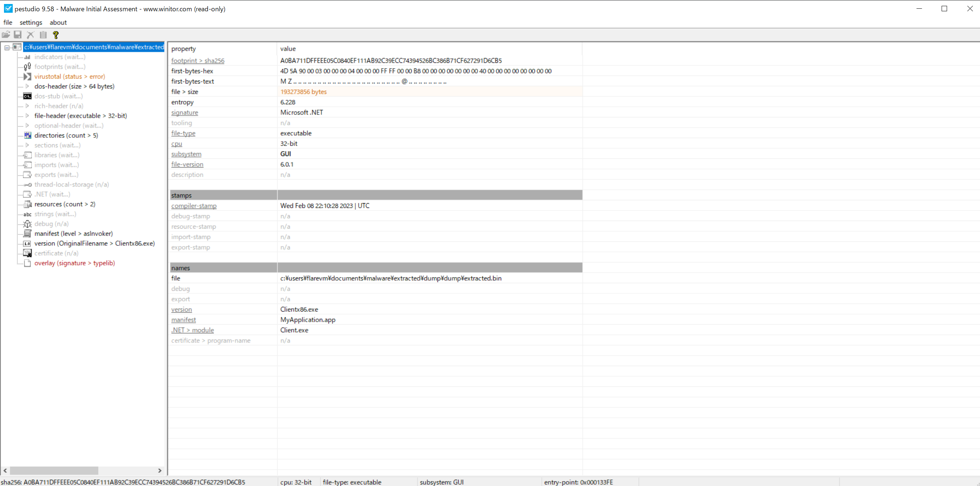
Task: Open the overlay signature typelib node
Action: click(x=74, y=263)
